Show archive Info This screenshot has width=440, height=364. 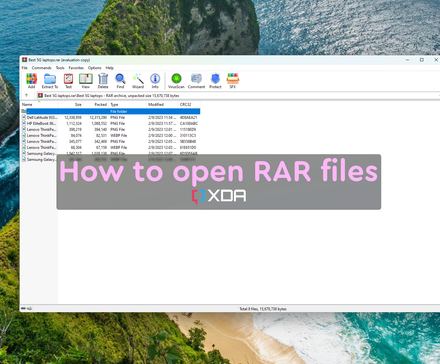pos(155,81)
